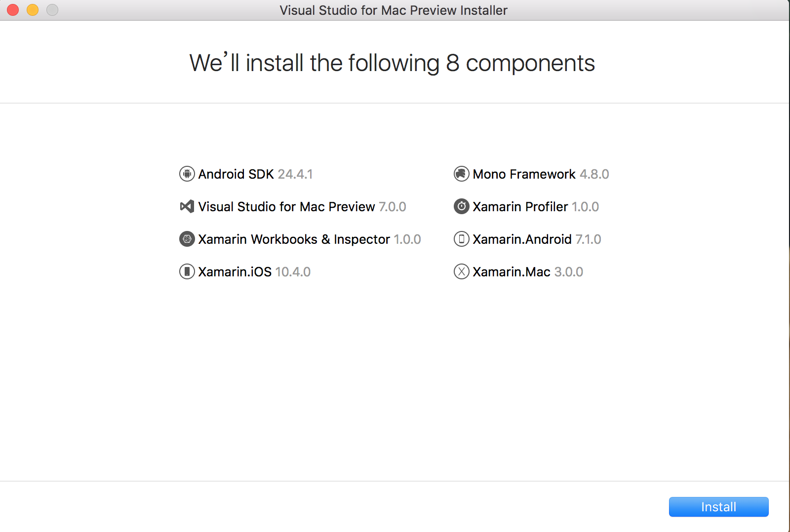Select Xamarin Workbooks & Inspector label
Image resolution: width=790 pixels, height=532 pixels.
pyautogui.click(x=294, y=239)
